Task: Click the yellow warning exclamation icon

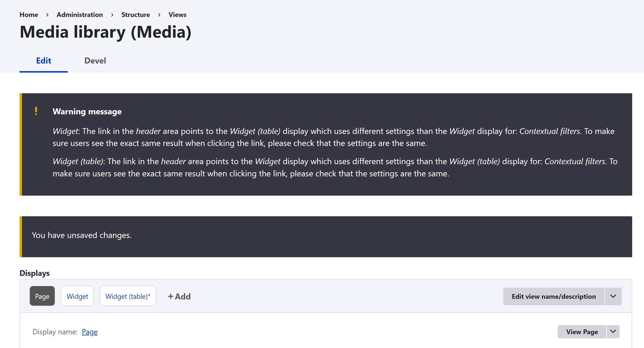Action: (36, 111)
